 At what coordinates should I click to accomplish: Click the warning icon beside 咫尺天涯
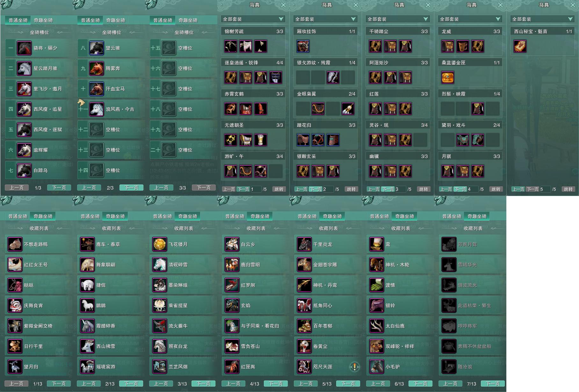coord(354,367)
